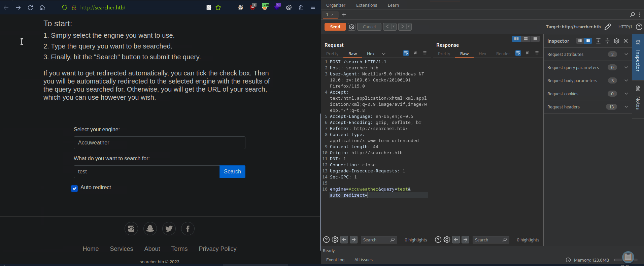Open the Twitter footer icon
Viewport: 644px width, 266px height.
(169, 229)
